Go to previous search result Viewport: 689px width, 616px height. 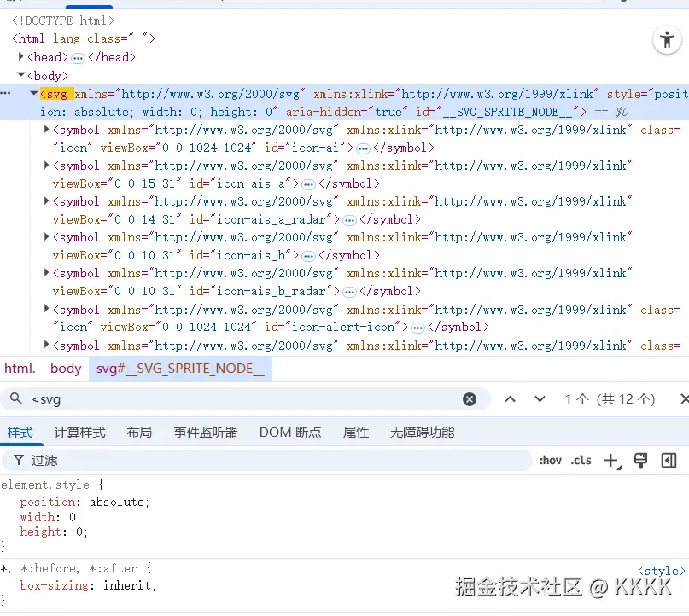510,399
